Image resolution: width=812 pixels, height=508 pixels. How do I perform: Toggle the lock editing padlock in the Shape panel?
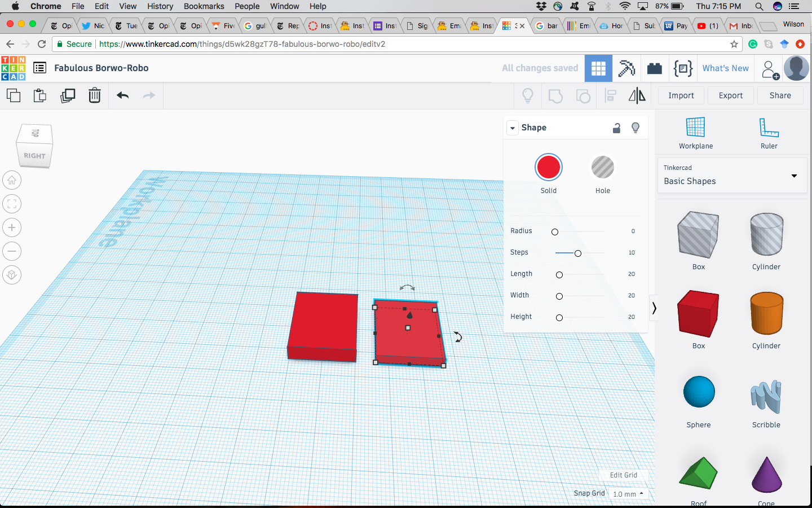coord(616,128)
